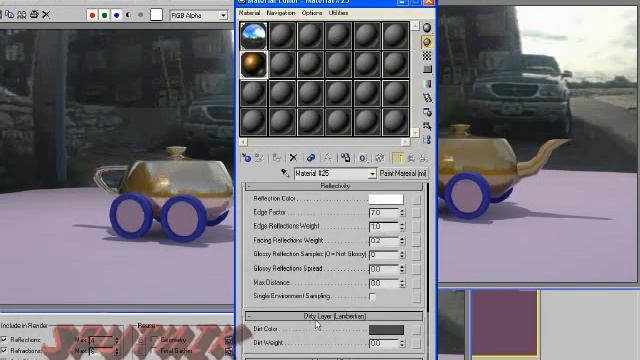Toggle Show End Result highlighted icon
The height and width of the screenshot is (360, 640).
click(x=397, y=158)
